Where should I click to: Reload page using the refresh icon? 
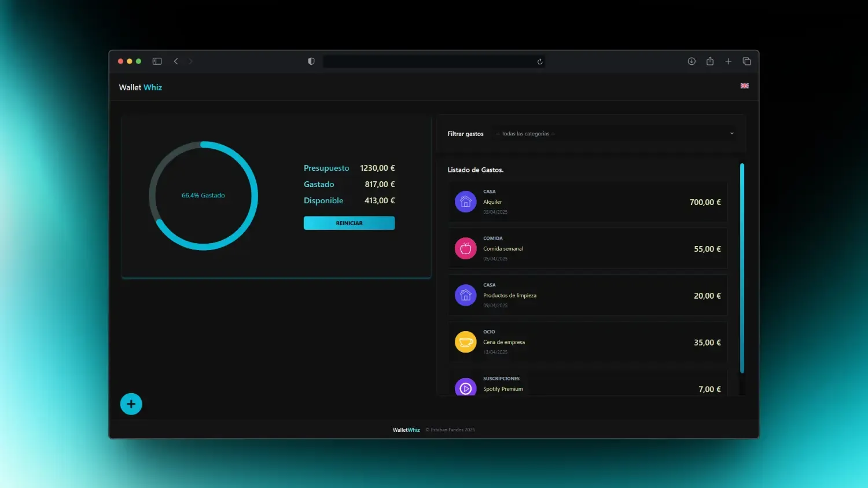click(x=540, y=62)
